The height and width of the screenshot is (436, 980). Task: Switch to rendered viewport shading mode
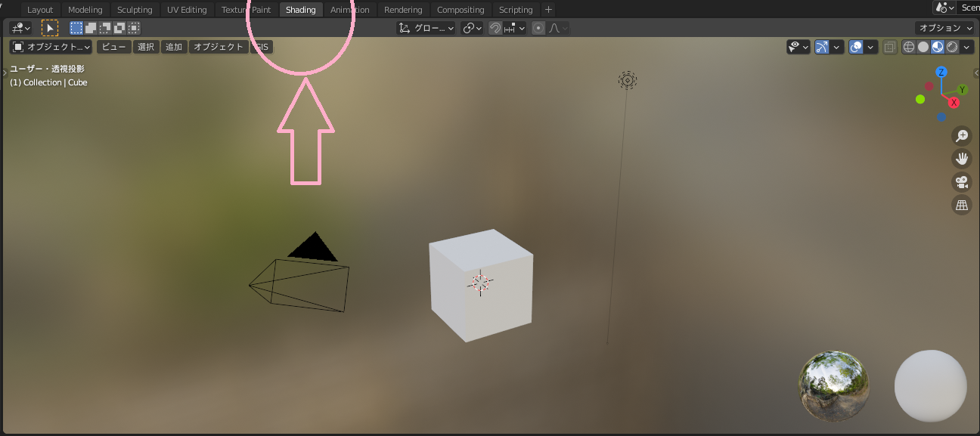[951, 47]
